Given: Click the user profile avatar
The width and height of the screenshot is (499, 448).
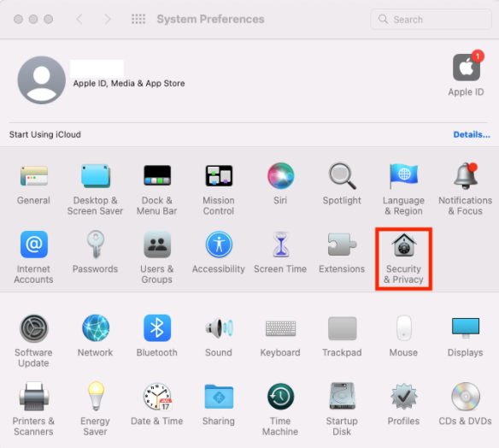Looking at the screenshot, I should 41,80.
